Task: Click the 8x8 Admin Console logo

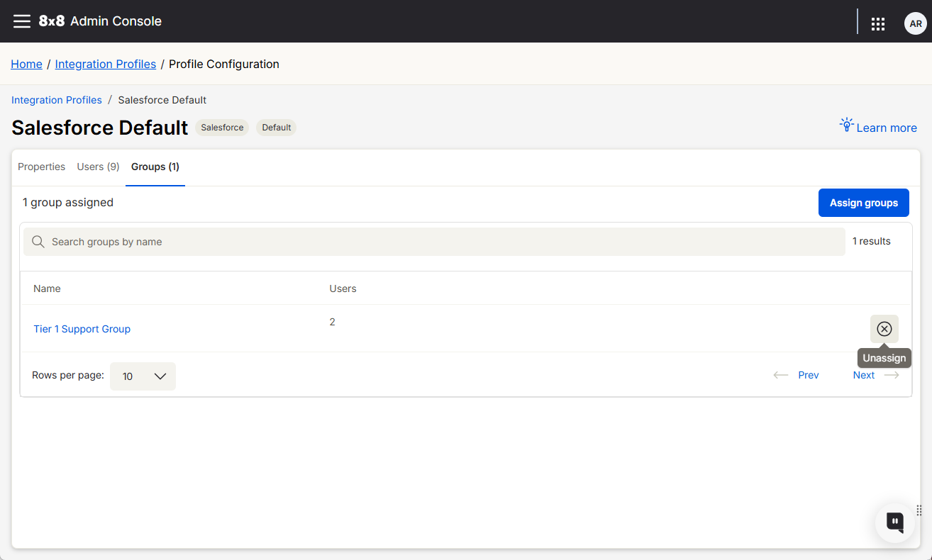Action: (x=100, y=21)
